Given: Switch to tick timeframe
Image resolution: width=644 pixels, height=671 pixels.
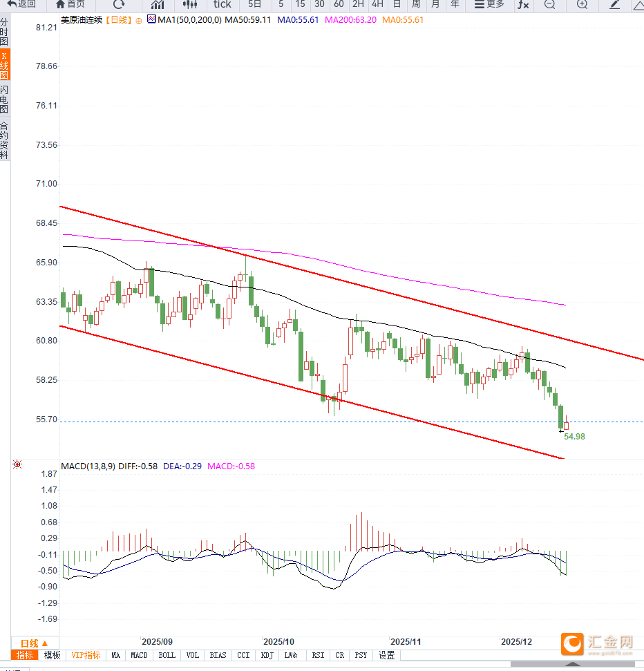Looking at the screenshot, I should click(222, 4).
